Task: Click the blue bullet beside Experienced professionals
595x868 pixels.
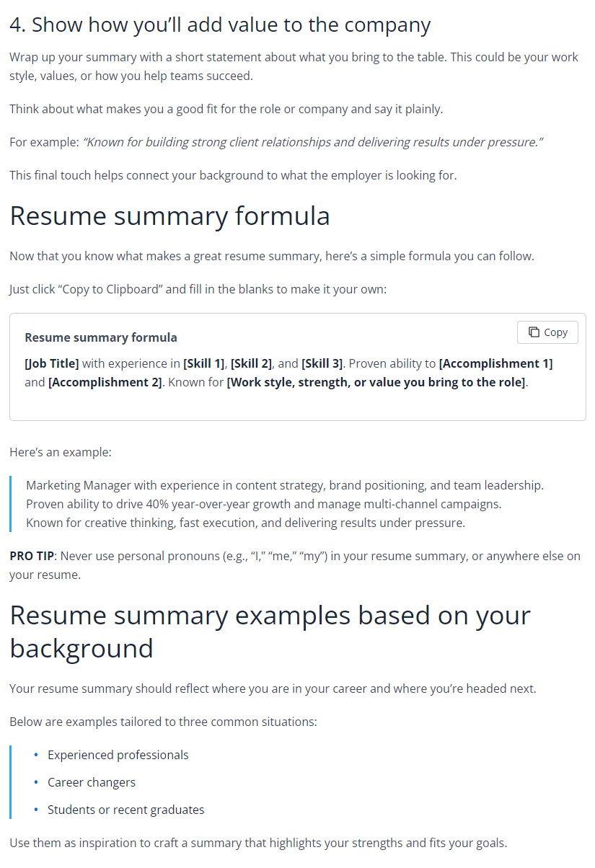Action: pyautogui.click(x=35, y=755)
